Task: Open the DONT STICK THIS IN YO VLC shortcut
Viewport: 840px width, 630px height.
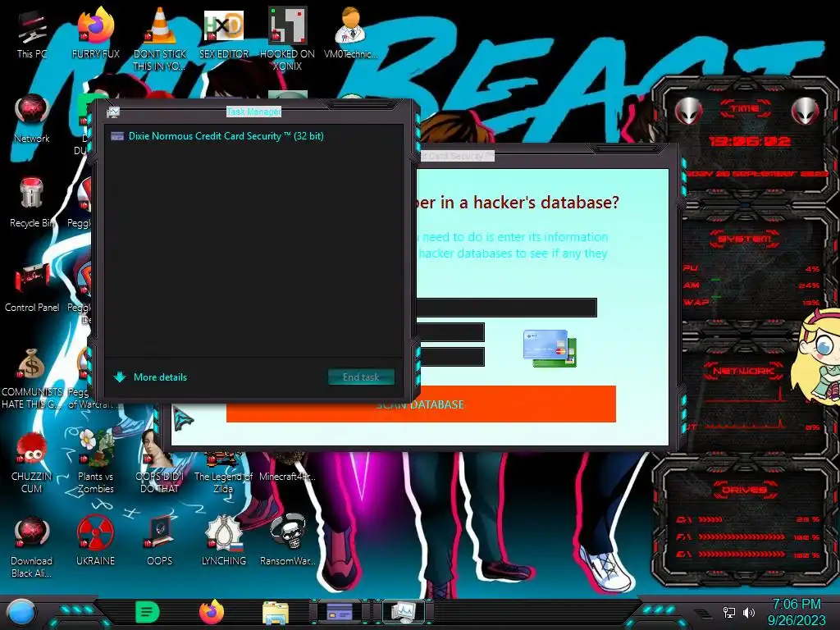Action: [160, 39]
